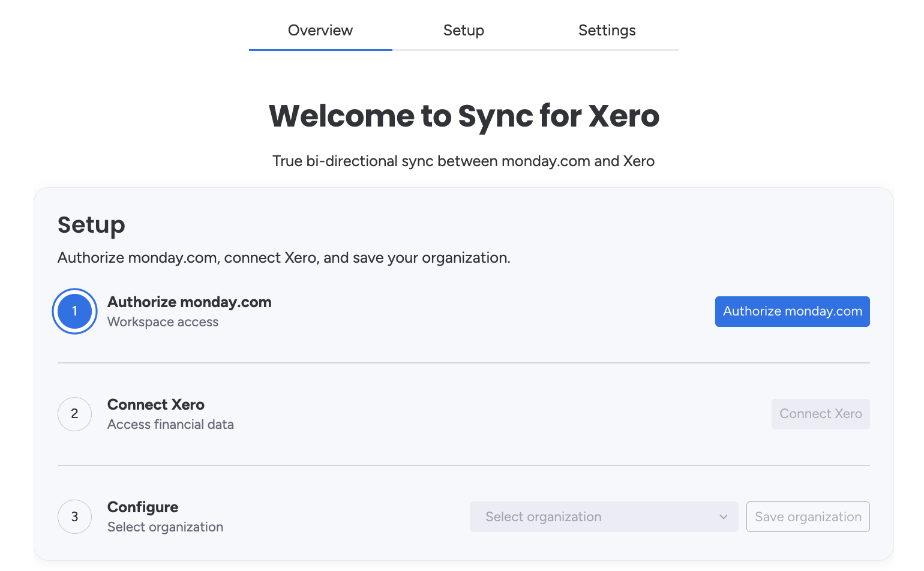Click the 'Connect Xero' step heading
Image resolution: width=924 pixels, height=571 pixels.
(x=155, y=404)
